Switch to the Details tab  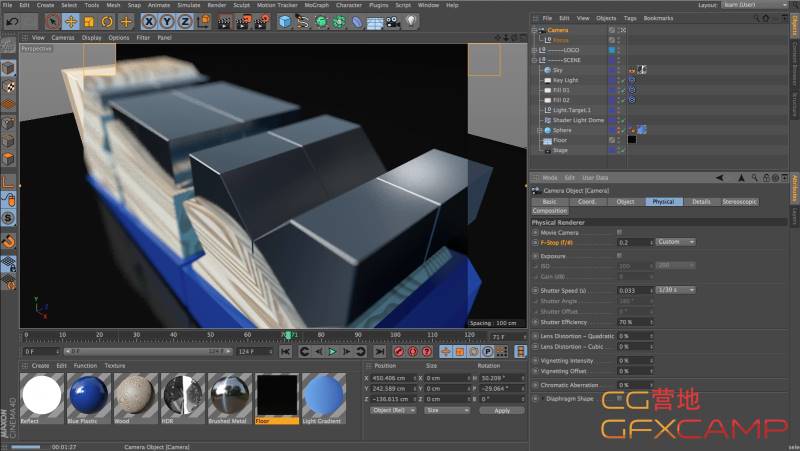701,202
